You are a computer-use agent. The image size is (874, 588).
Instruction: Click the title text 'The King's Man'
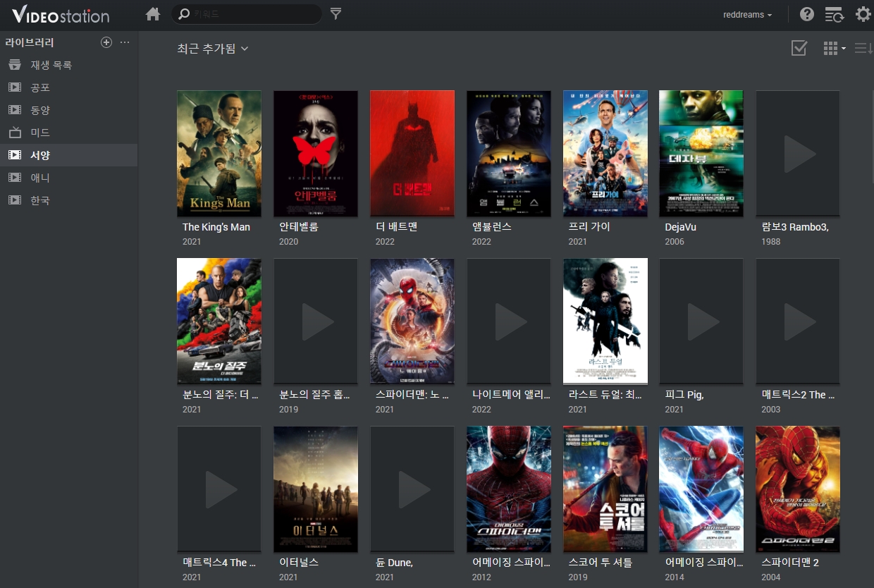[216, 227]
